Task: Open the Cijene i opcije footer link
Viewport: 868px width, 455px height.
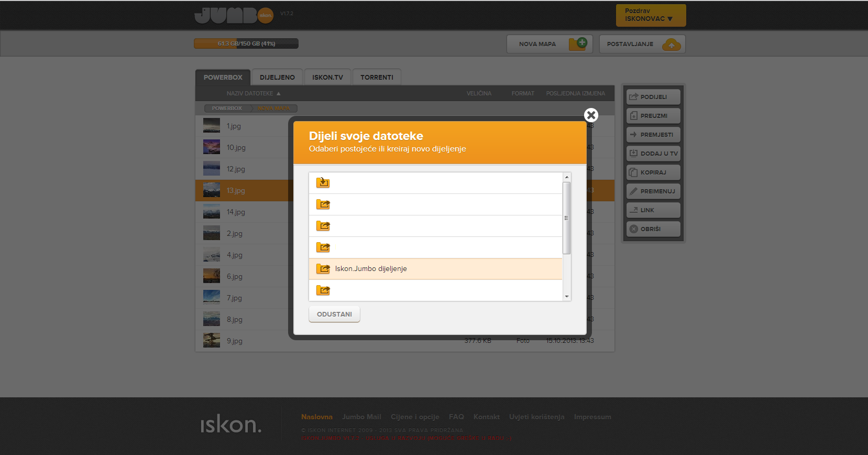Action: point(415,417)
